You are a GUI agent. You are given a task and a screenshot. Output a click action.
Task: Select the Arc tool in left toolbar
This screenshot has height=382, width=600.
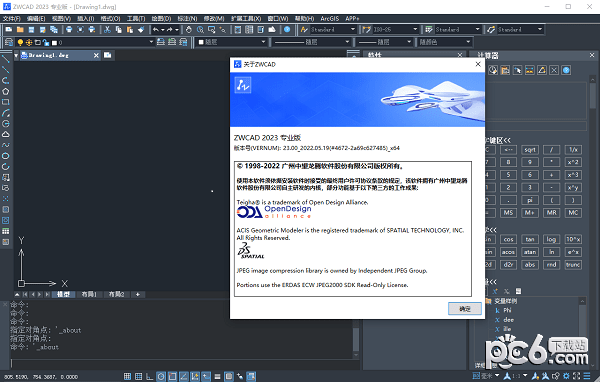[x=5, y=113]
